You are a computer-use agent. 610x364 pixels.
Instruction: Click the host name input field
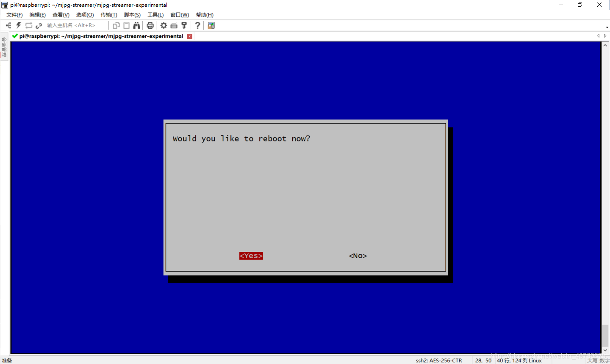[x=75, y=25]
